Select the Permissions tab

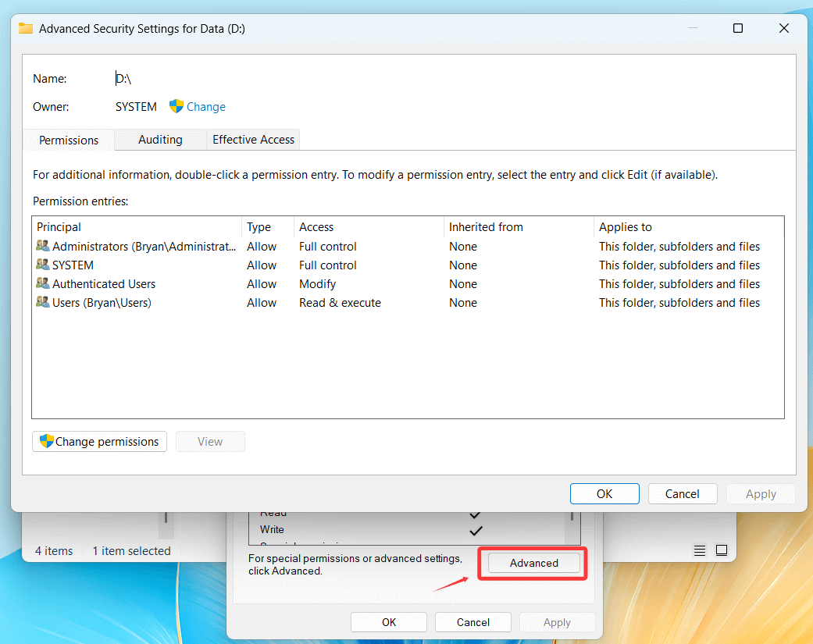(69, 141)
